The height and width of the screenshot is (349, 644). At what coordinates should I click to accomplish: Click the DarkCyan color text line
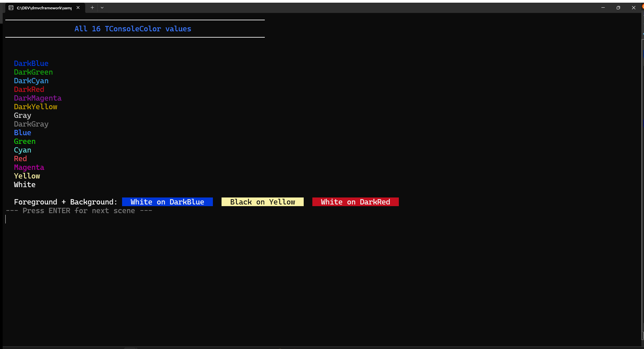tap(31, 81)
